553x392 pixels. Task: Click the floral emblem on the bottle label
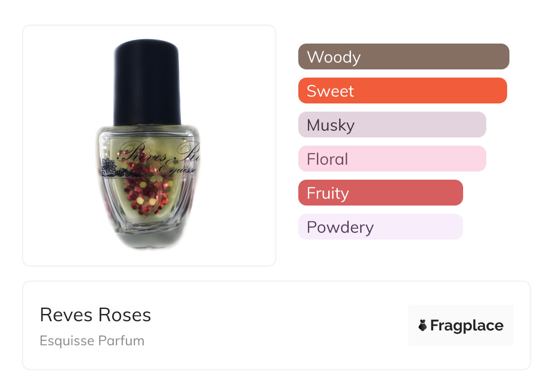(x=109, y=167)
